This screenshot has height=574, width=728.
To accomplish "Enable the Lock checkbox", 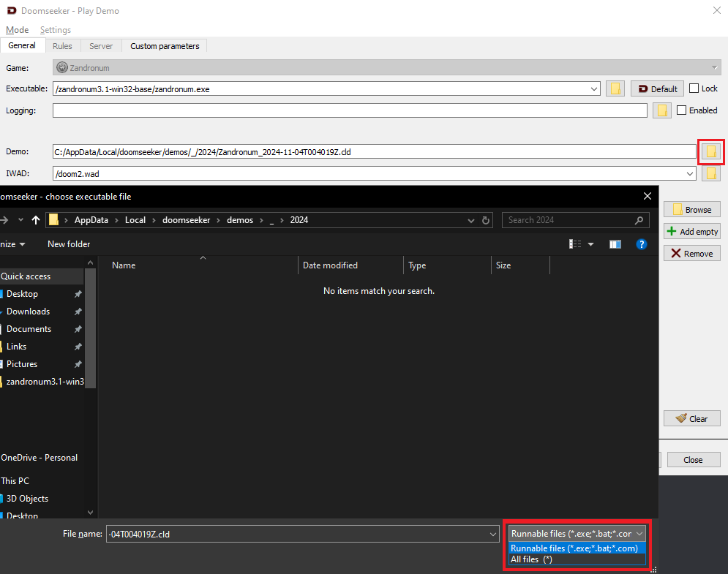I will [694, 88].
